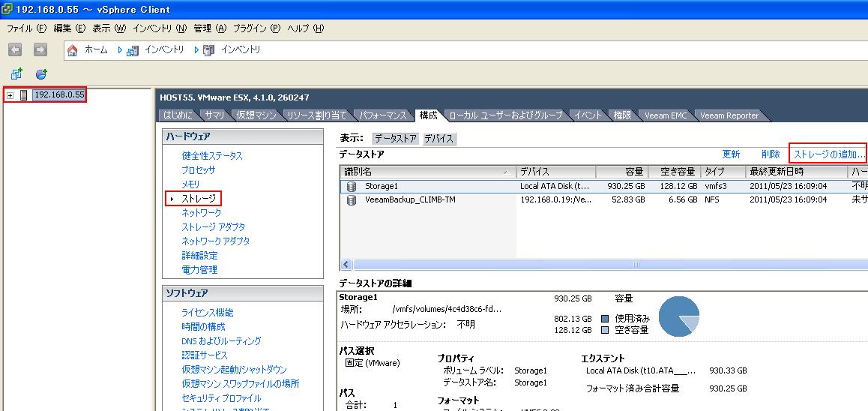The image size is (868, 411).
Task: Click the ストレージの追加... link
Action: (x=829, y=154)
